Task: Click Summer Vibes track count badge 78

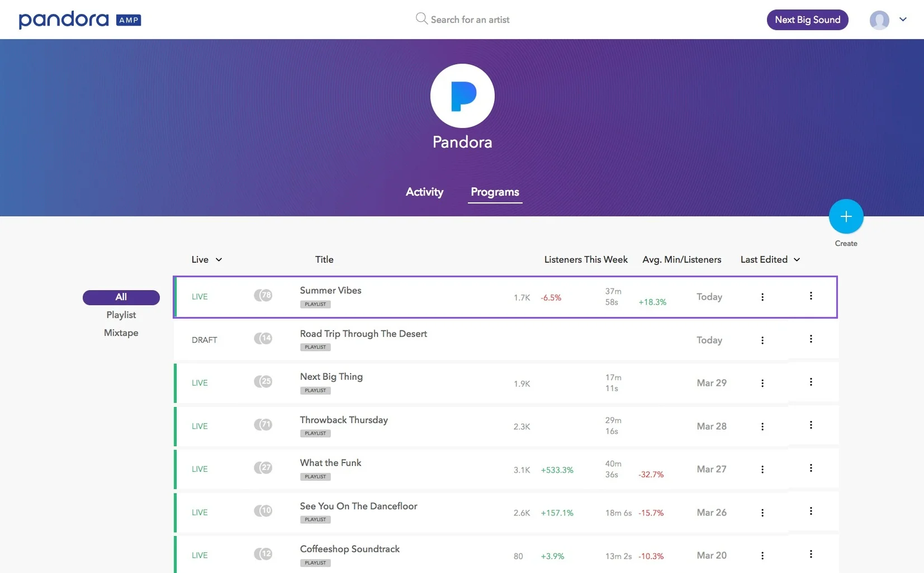Action: (263, 295)
